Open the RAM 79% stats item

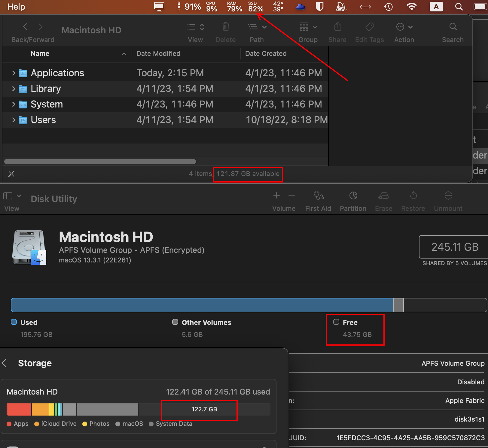tap(234, 7)
